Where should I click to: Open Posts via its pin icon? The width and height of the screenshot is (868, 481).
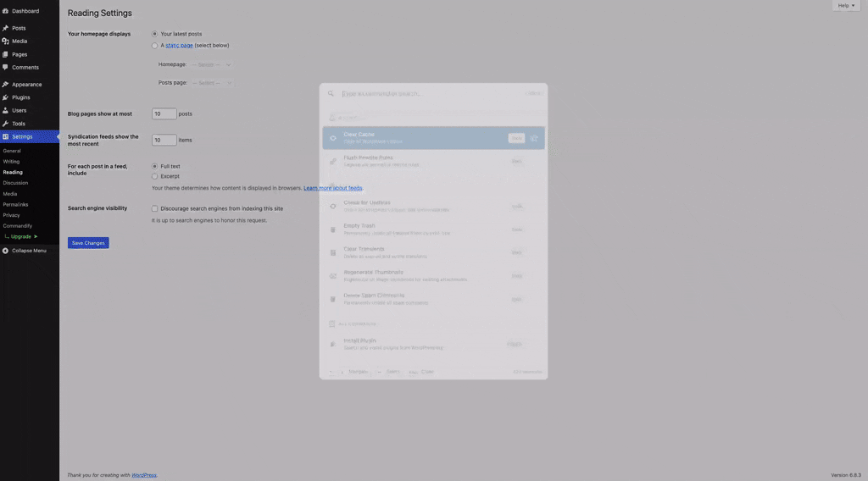tap(6, 28)
